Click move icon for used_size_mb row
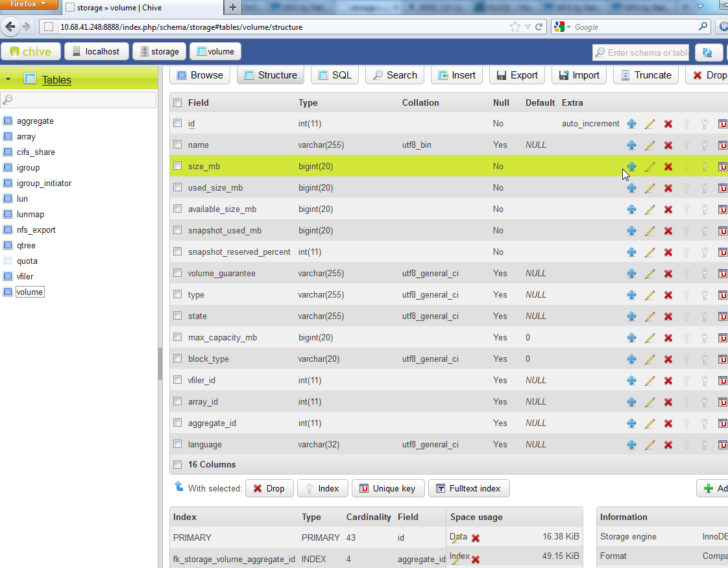 click(631, 188)
